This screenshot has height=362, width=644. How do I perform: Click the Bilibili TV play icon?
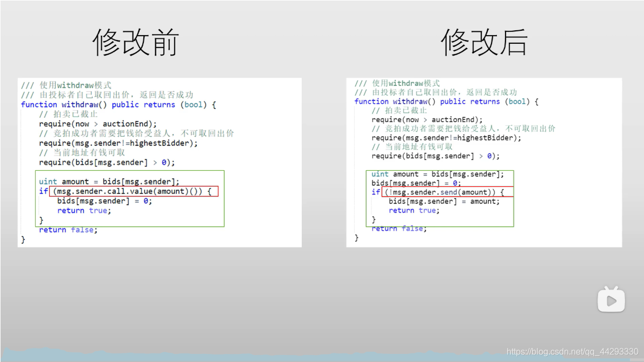[x=611, y=299]
